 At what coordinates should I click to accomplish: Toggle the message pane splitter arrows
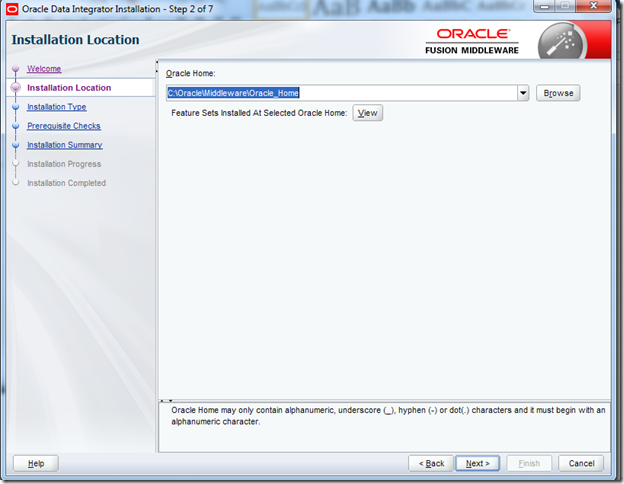(166, 401)
